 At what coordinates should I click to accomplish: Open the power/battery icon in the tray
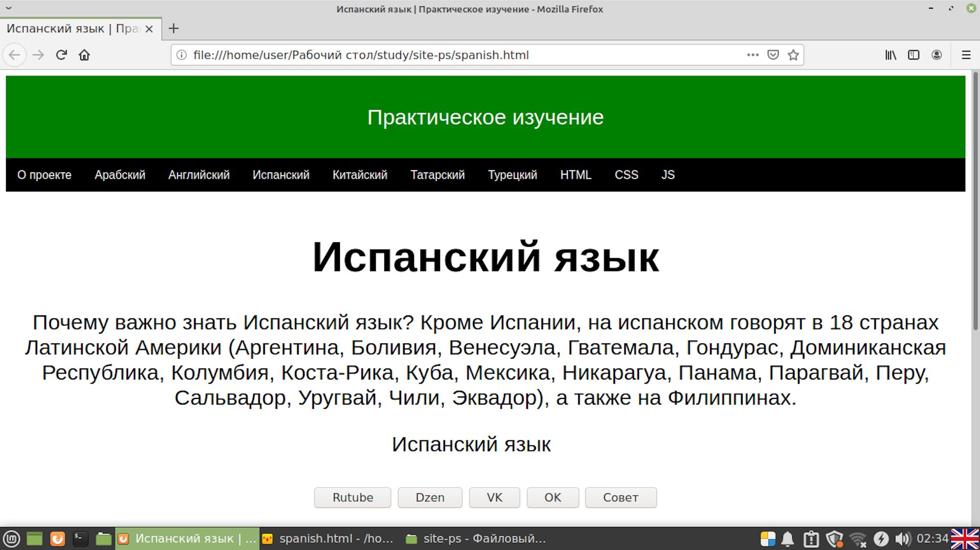coord(881,538)
